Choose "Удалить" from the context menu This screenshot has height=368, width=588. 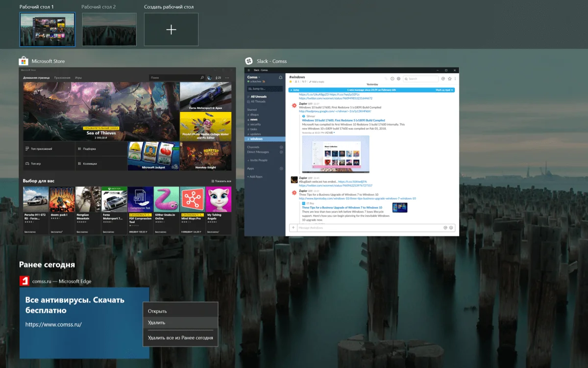[156, 322]
